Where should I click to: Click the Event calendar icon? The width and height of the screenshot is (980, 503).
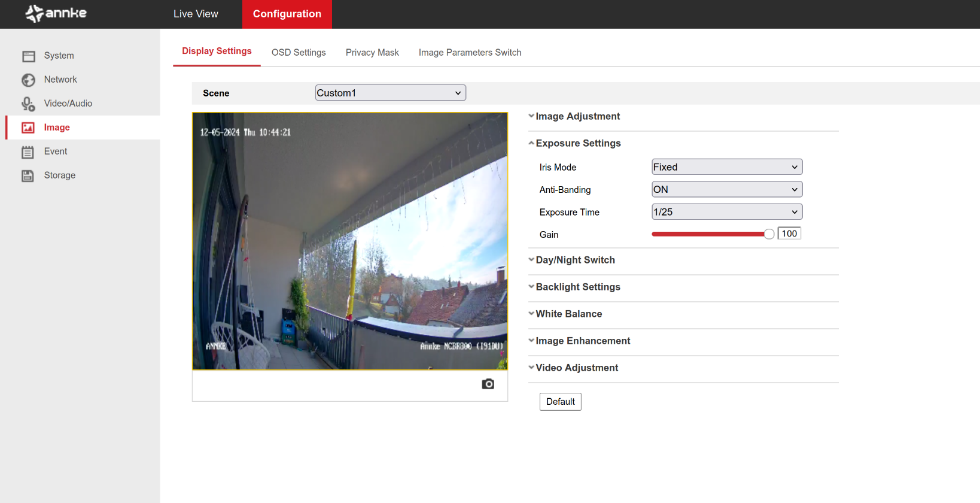point(28,152)
